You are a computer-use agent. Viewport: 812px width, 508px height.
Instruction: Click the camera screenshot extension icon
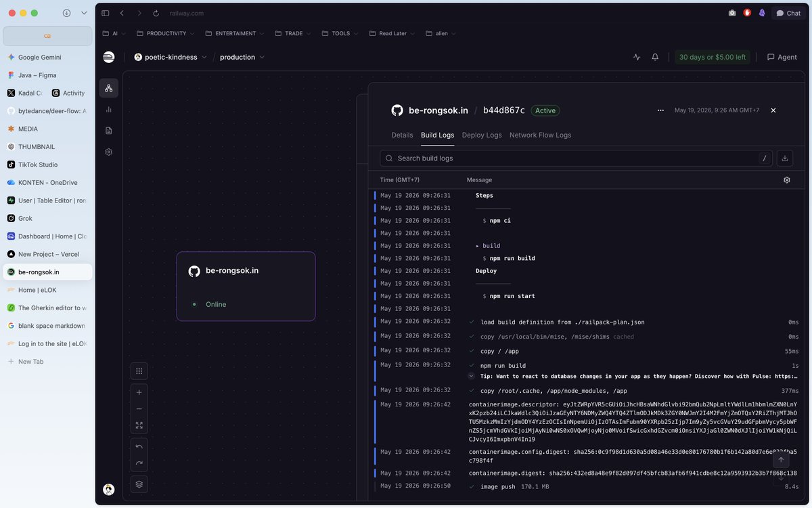coord(732,13)
